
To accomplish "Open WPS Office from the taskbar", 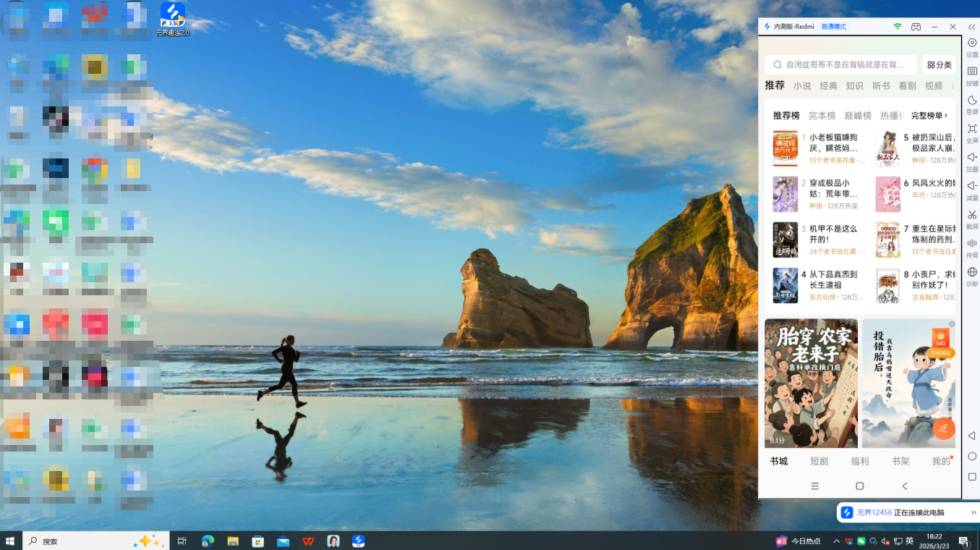I will [x=308, y=541].
